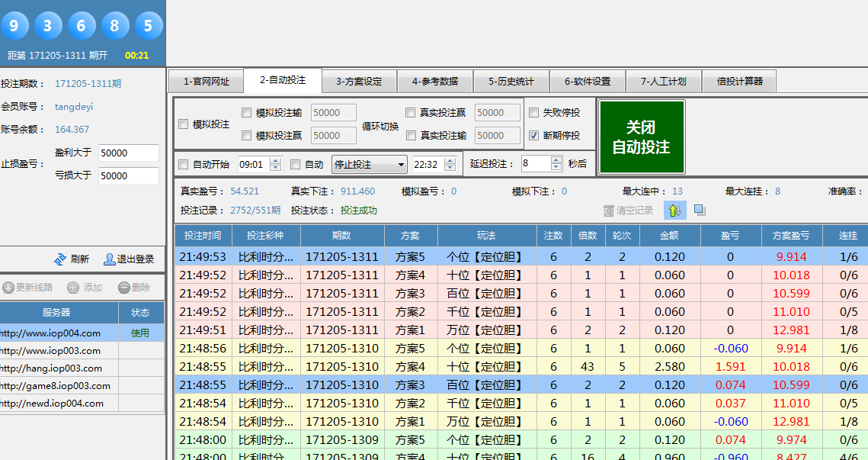
Task: Click the overlapping windows icon
Action: pos(700,210)
